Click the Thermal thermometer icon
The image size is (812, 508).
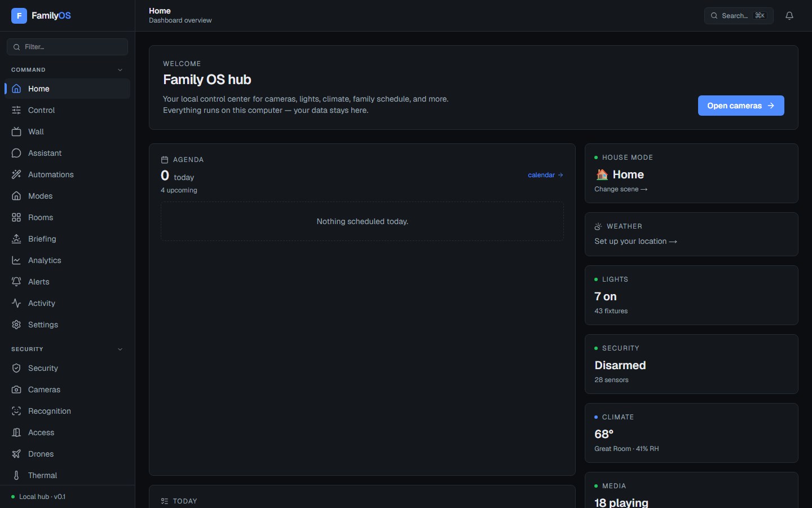pyautogui.click(x=16, y=475)
